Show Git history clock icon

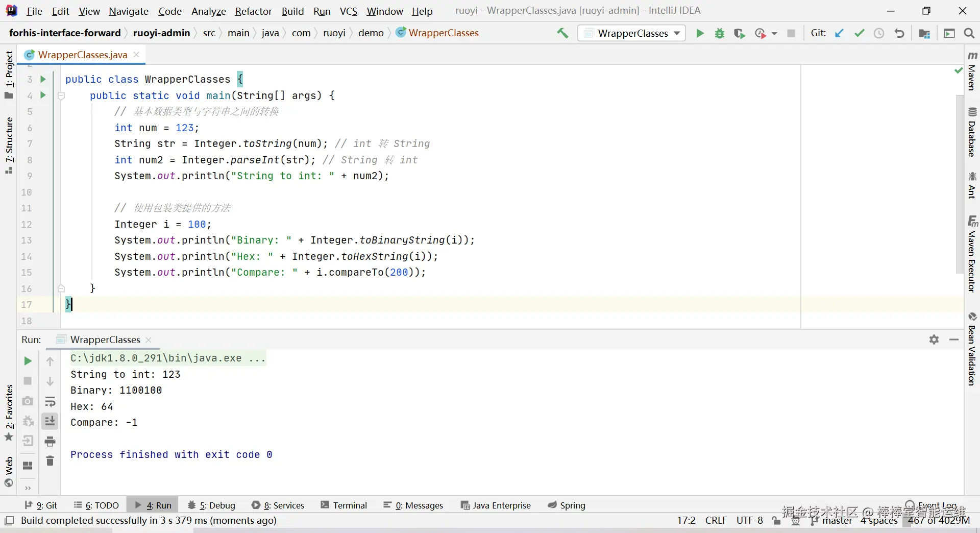point(879,33)
